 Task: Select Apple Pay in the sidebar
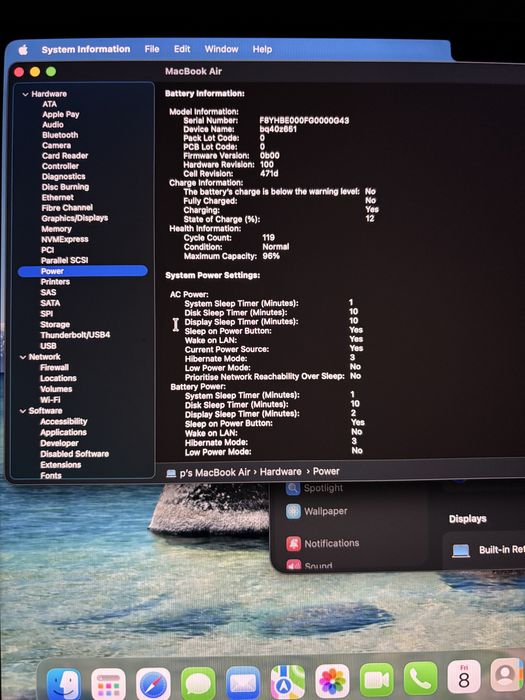(61, 114)
